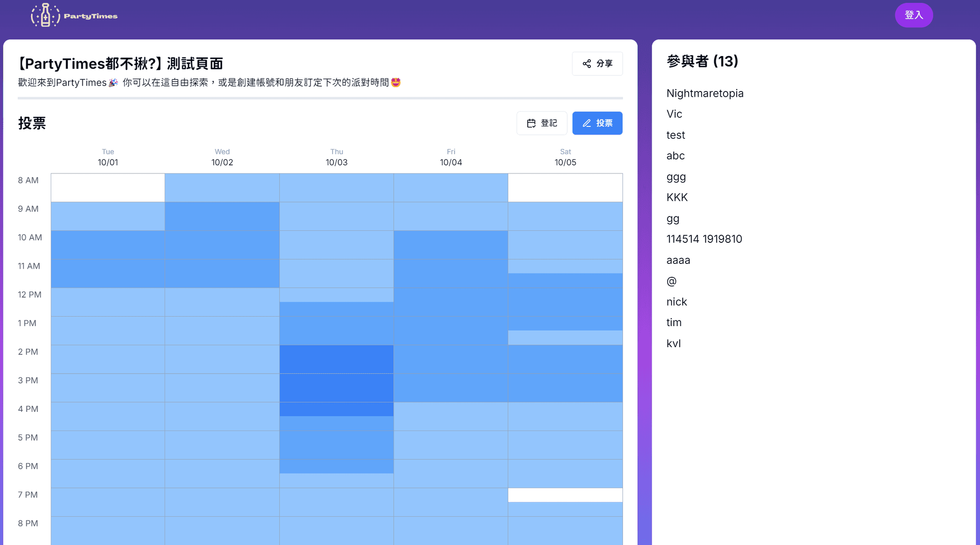Click the calendar icon in the 登記 button
The height and width of the screenshot is (545, 980).
pyautogui.click(x=531, y=124)
